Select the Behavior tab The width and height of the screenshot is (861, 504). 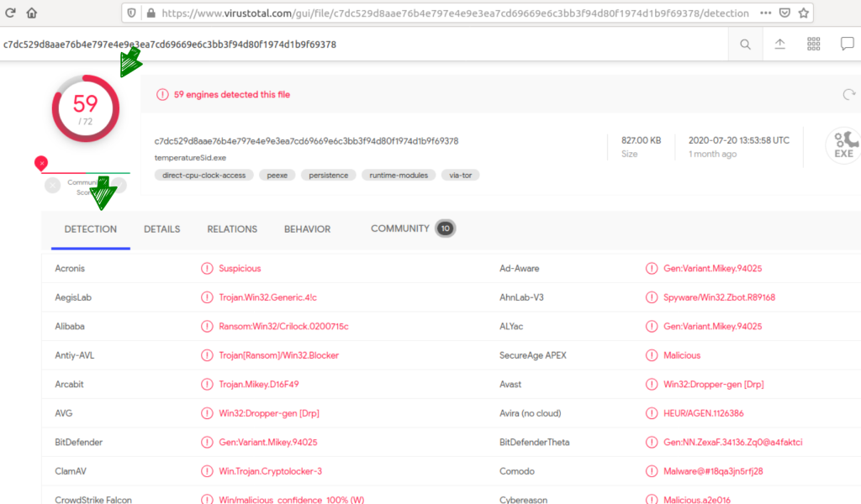tap(307, 229)
